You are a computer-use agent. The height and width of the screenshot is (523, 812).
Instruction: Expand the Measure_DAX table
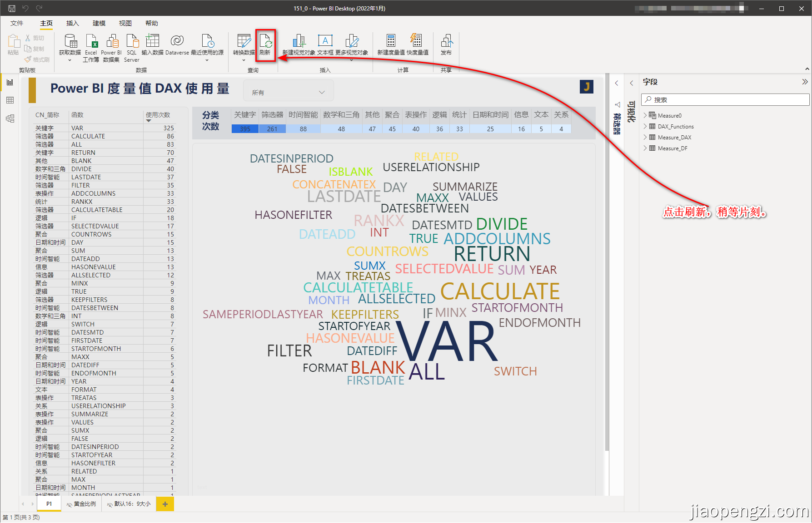[x=645, y=137]
